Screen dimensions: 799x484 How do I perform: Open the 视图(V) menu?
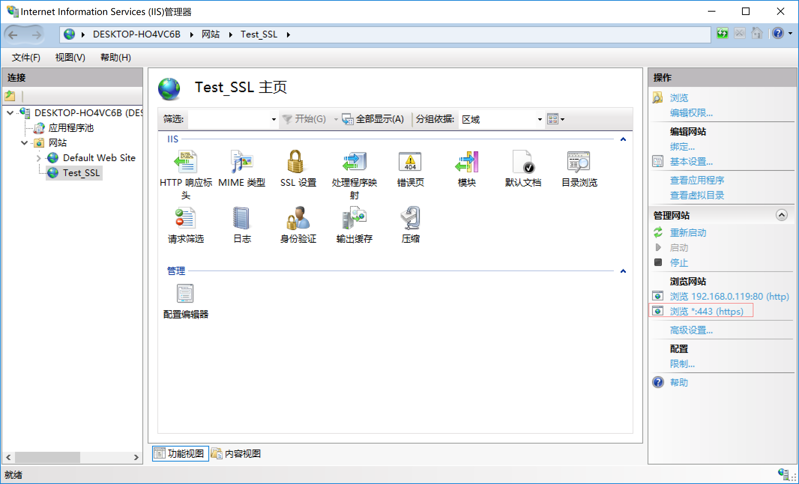pyautogui.click(x=70, y=58)
